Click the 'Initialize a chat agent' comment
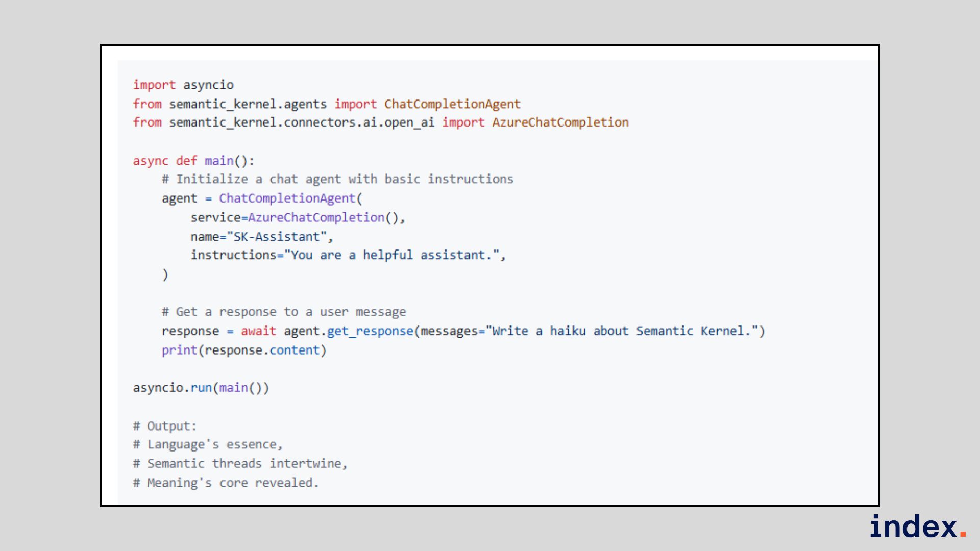 (x=337, y=179)
